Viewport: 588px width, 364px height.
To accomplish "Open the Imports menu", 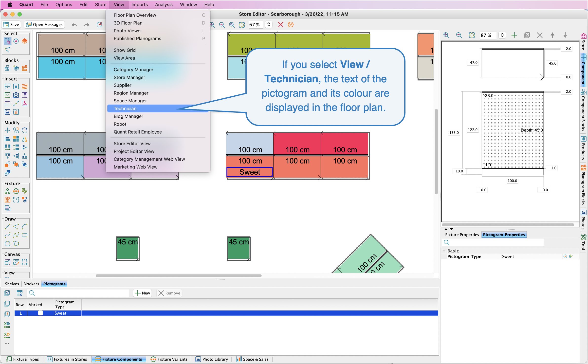I will (x=139, y=4).
